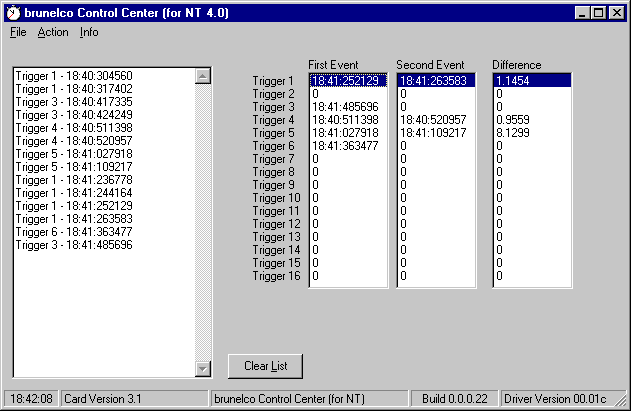Click the Trigger 16 row label
The image size is (631, 411).
click(276, 276)
